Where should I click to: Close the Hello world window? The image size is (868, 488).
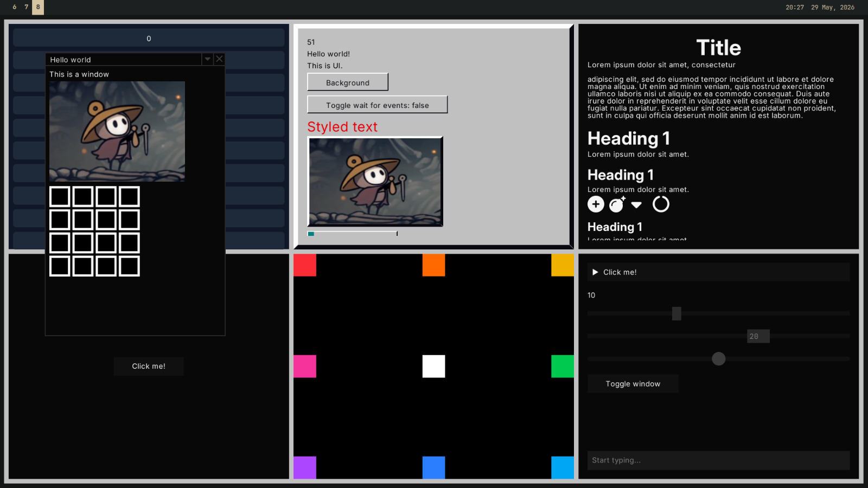click(219, 59)
